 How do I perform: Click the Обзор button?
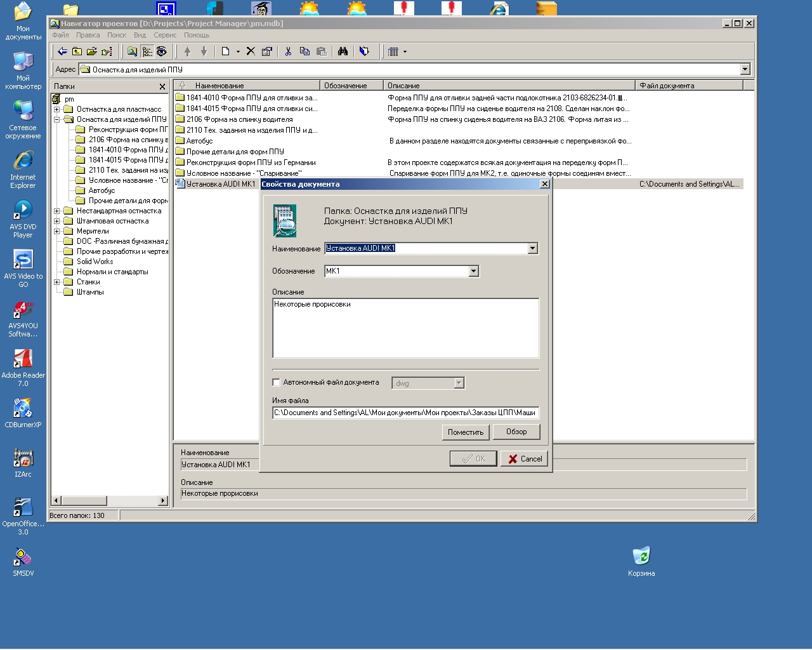[516, 432]
